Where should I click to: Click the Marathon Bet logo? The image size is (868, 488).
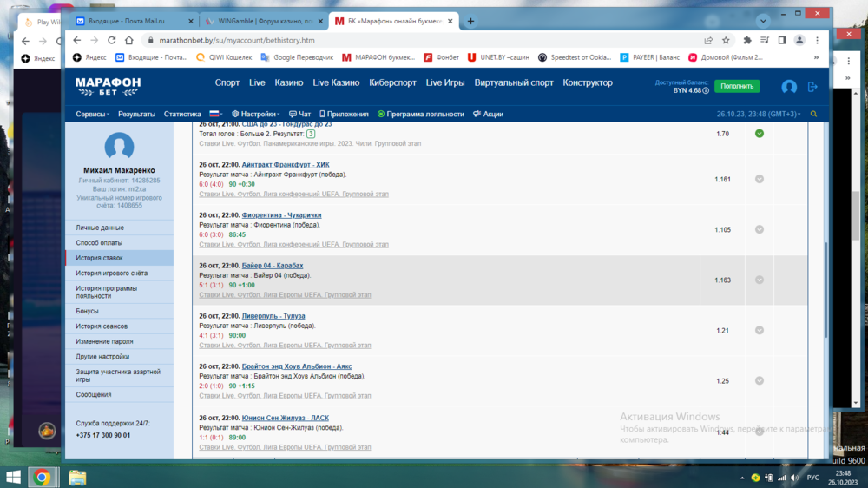(108, 85)
